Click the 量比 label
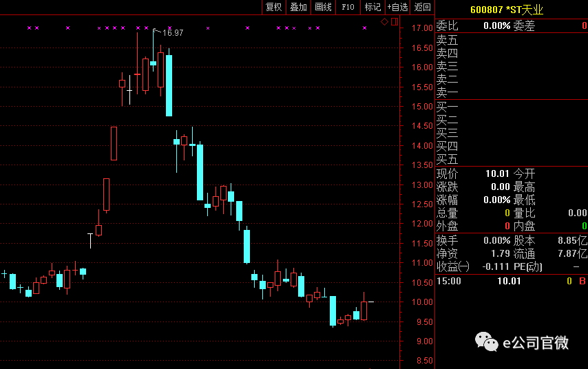Image resolution: width=588 pixels, height=369 pixels. point(524,213)
